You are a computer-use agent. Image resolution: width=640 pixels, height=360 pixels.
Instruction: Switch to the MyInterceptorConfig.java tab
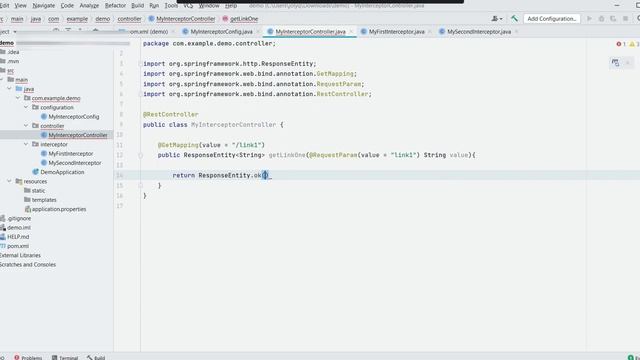[x=221, y=31]
